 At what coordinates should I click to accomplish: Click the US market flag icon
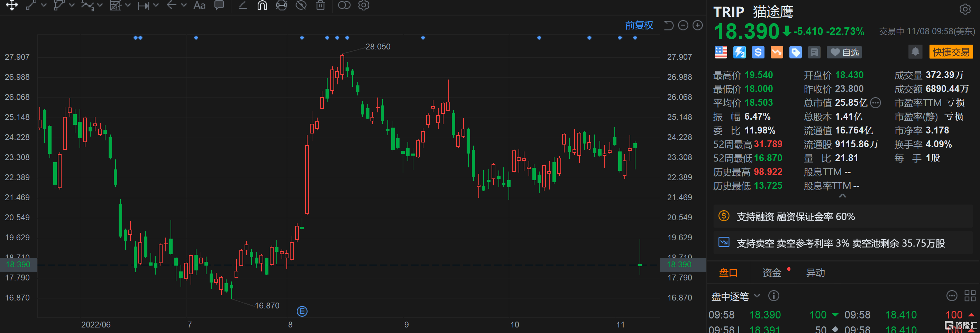coord(721,53)
